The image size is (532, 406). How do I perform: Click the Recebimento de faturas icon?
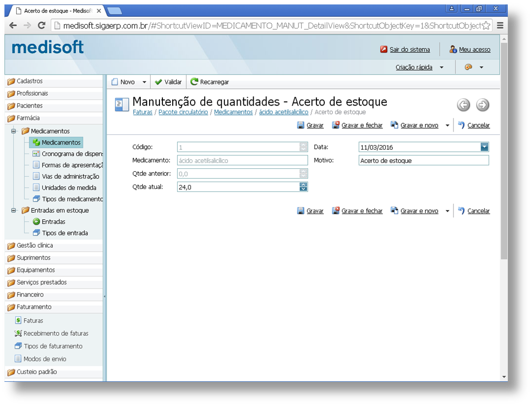(18, 333)
